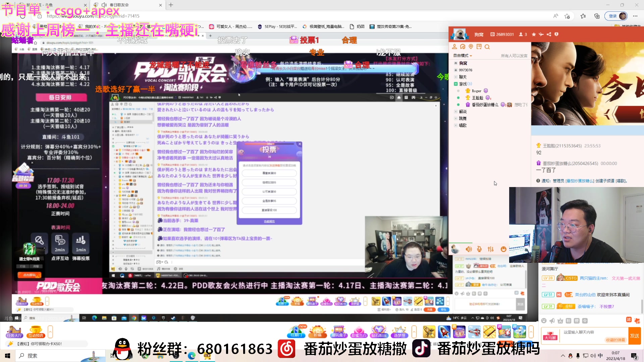Image resolution: width=644 pixels, height=362 pixels.
Task: Search channels with the magnifier icon
Action: pos(487,47)
